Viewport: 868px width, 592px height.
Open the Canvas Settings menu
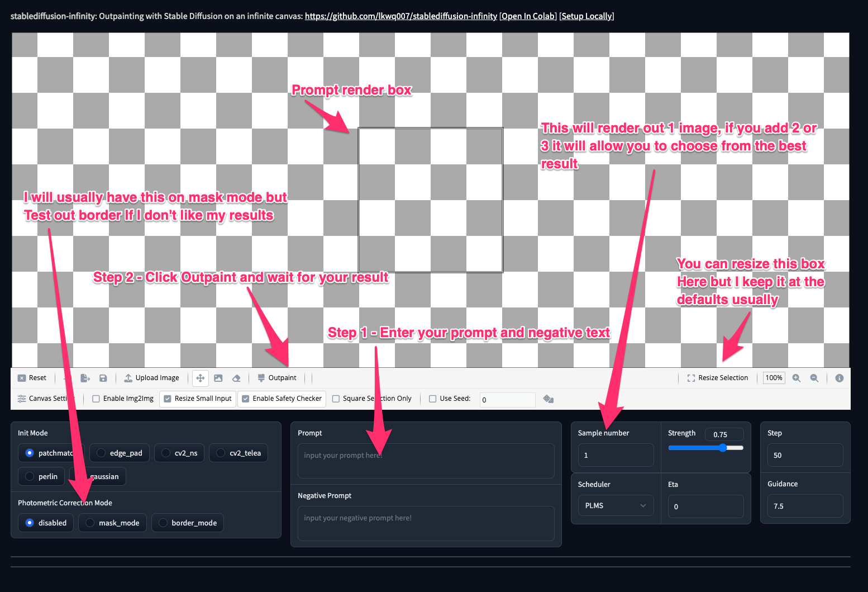click(45, 399)
